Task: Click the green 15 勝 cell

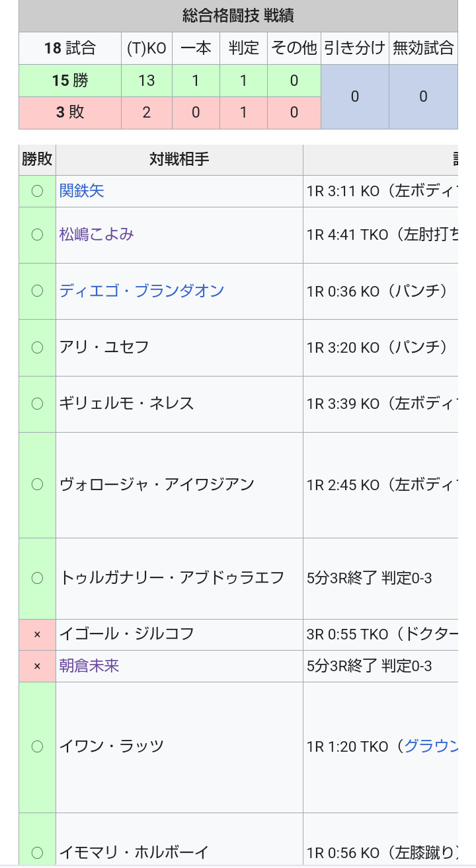Action: pyautogui.click(x=70, y=81)
